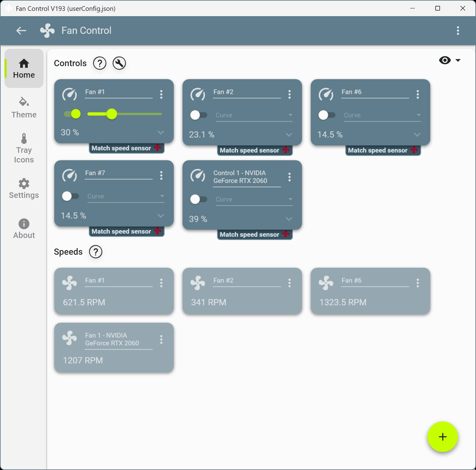Click Match speed sensor under Fan #7
Image resolution: width=476 pixels, height=470 pixels.
tap(127, 231)
